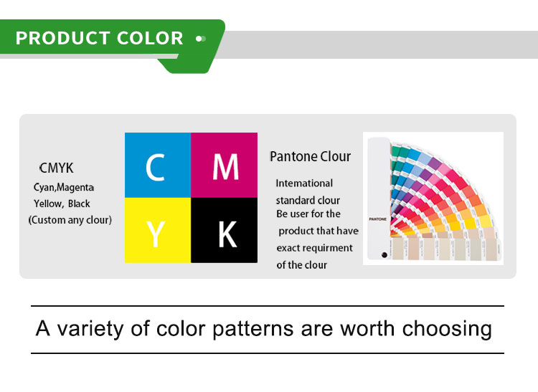Click the PRODUCT COLOR banner heading
Screen dimensions: 538x392
point(100,38)
